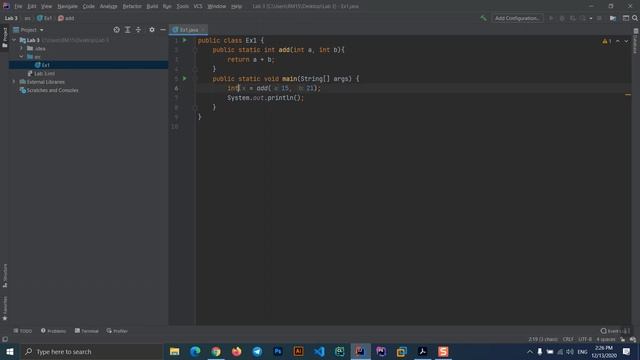Screen dimensions: 640x360
Task: Click the Build Project hammer icon
Action: (x=483, y=18)
